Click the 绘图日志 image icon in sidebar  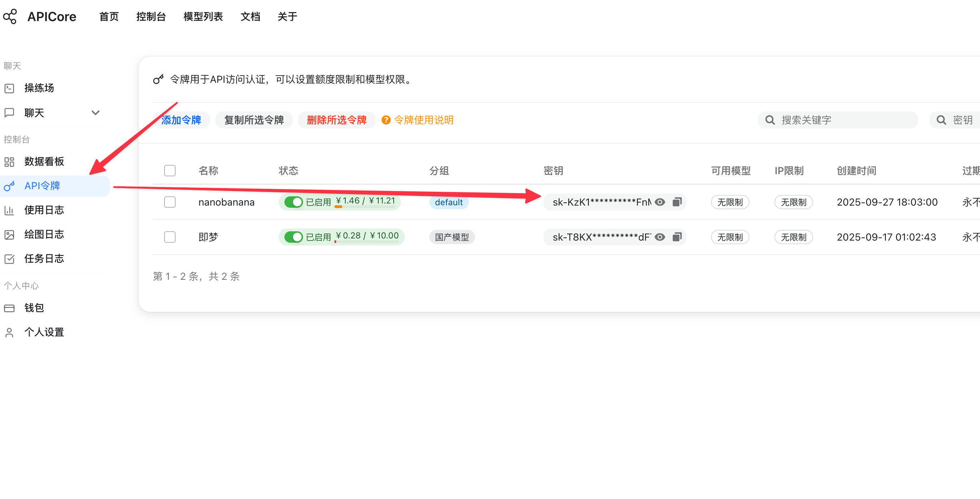[9, 235]
